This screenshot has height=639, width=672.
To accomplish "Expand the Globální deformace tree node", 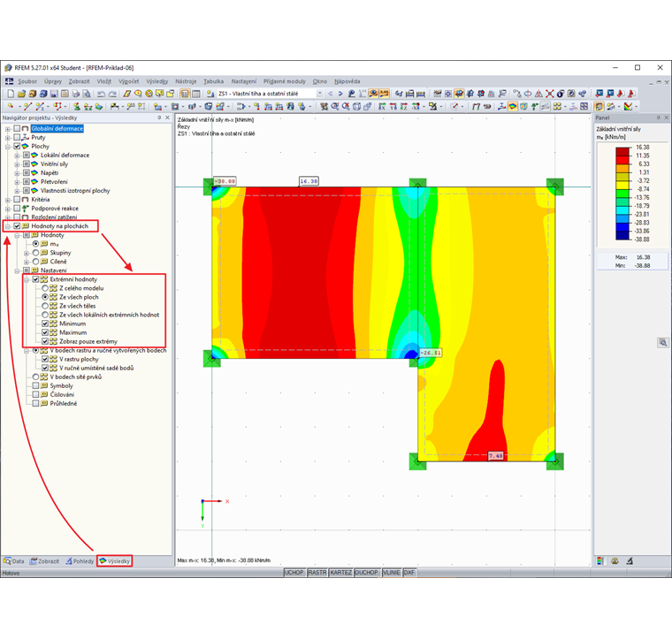I will point(8,128).
